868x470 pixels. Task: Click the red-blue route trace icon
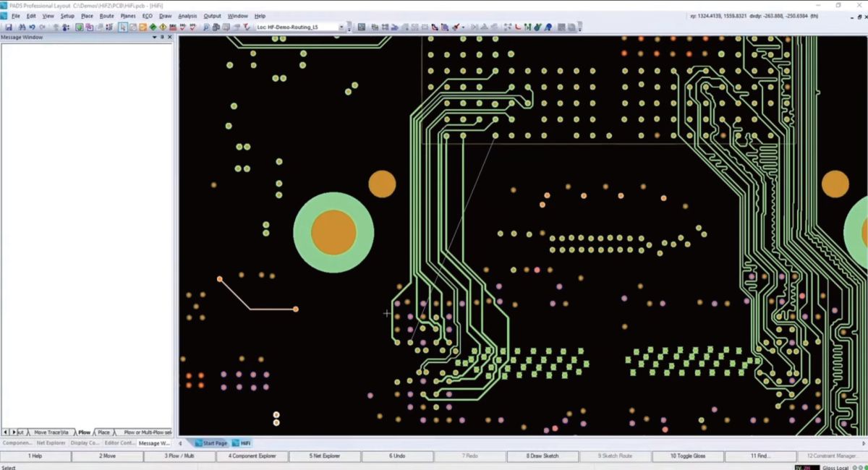click(x=435, y=27)
